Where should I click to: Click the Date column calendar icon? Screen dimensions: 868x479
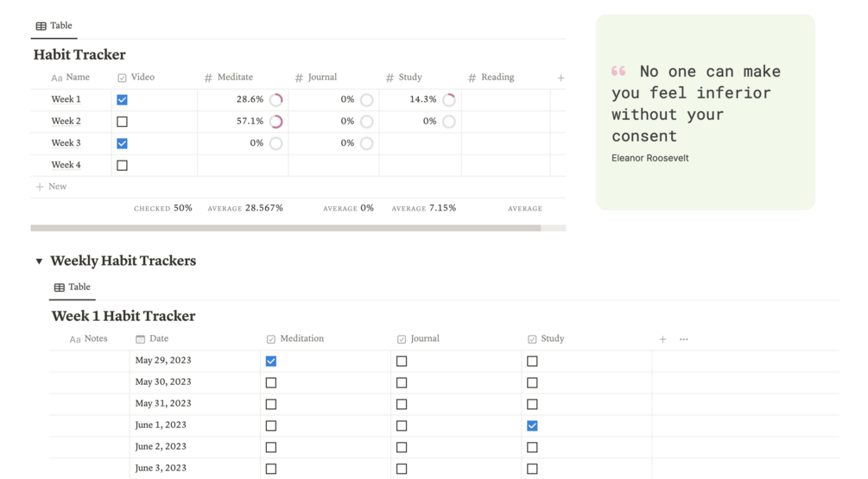coord(140,339)
